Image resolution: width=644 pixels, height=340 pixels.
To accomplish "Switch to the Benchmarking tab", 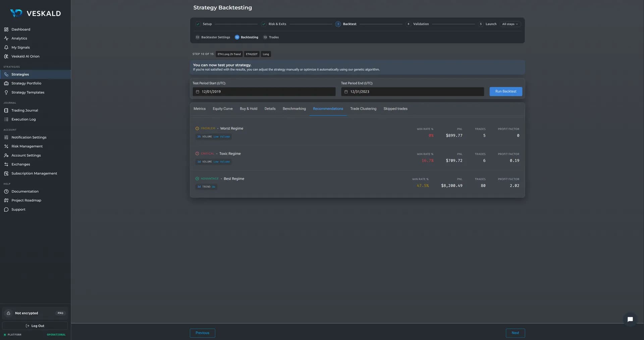I will pyautogui.click(x=294, y=109).
